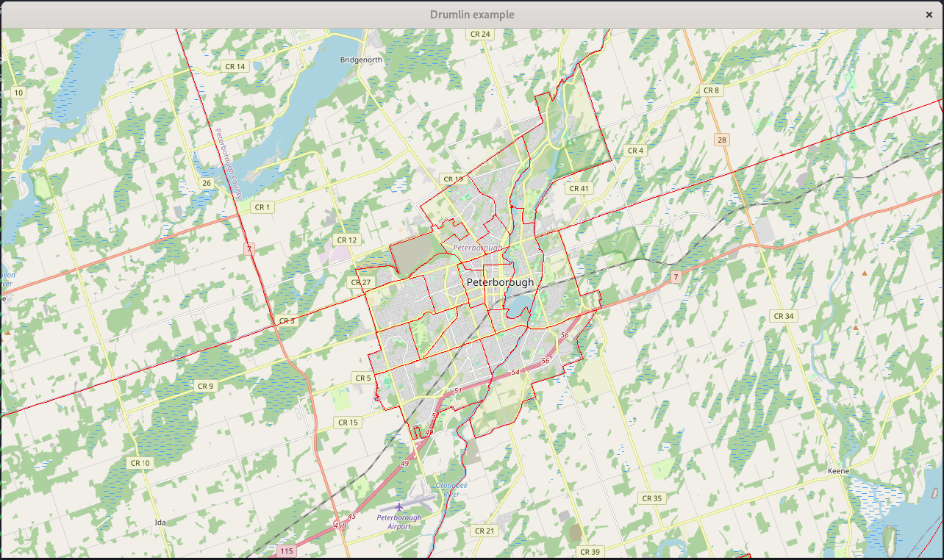This screenshot has width=944, height=560.
Task: Select the CR 24 road shield
Action: coord(480,34)
